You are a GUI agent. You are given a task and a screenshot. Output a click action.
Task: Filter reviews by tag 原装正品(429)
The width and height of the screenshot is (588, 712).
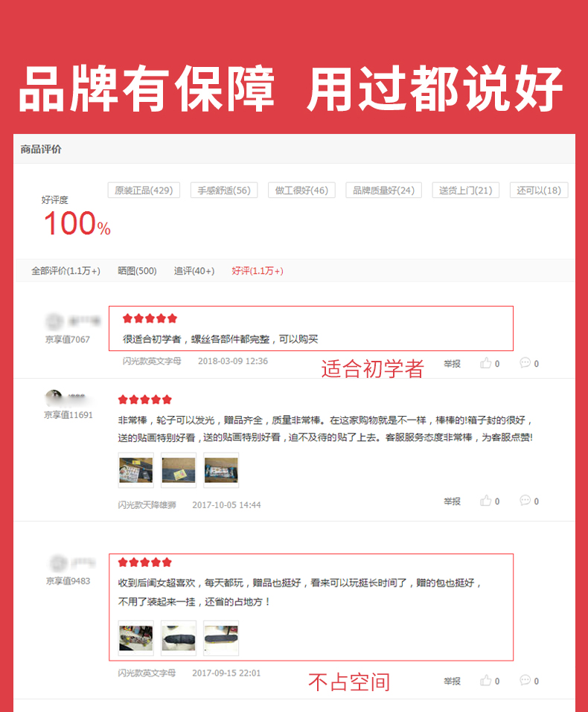(144, 190)
